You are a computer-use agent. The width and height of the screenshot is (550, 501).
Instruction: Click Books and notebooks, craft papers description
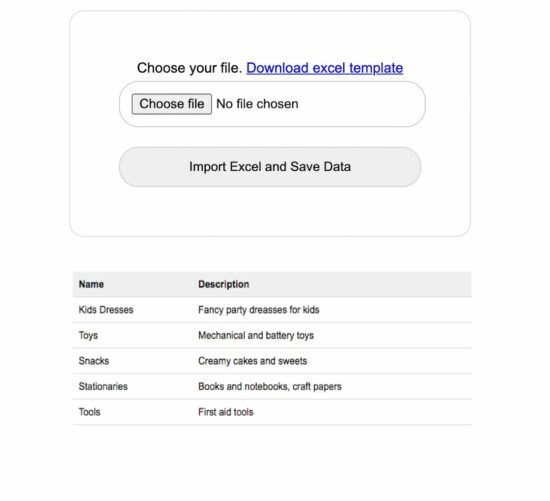point(270,386)
